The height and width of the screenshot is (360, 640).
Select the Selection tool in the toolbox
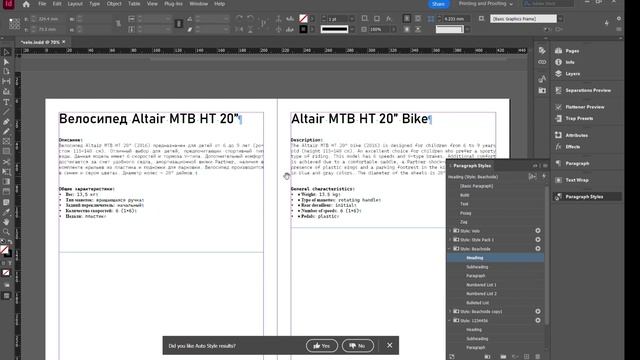tap(6, 52)
